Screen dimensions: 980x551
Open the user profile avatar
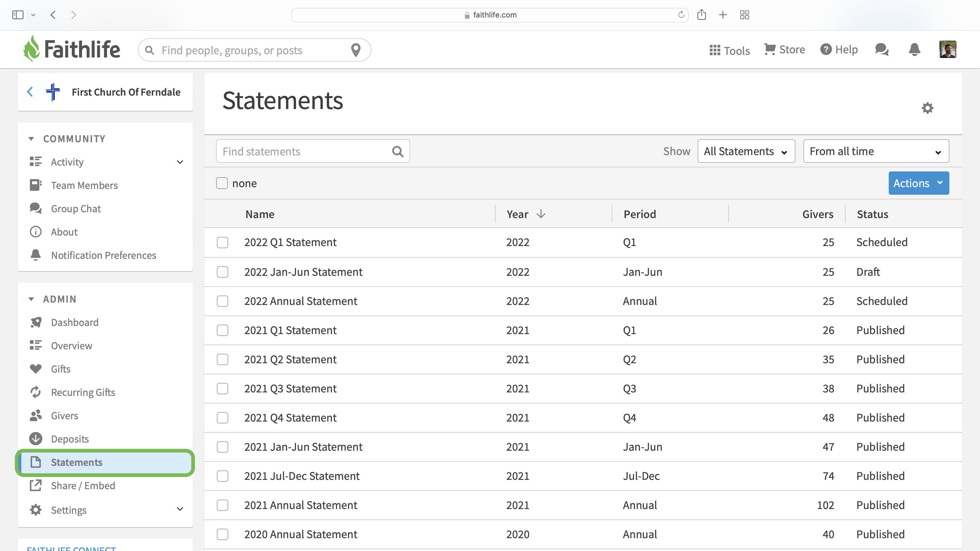click(948, 50)
